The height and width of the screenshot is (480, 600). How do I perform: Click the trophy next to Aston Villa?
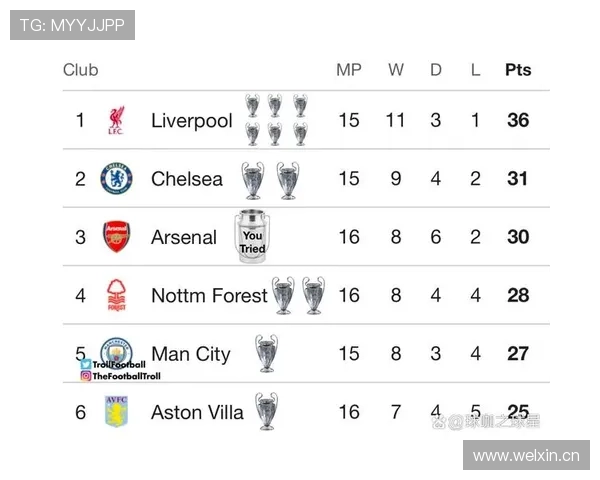pos(266,411)
